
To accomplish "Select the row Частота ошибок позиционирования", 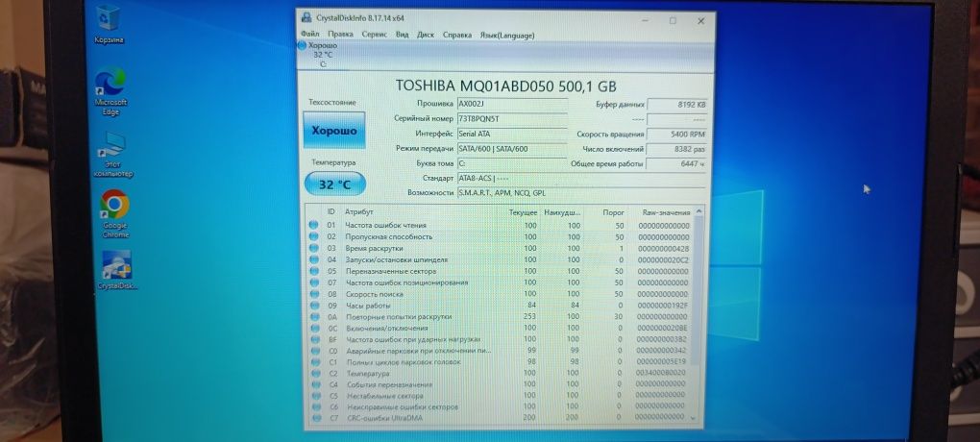I will click(500, 282).
